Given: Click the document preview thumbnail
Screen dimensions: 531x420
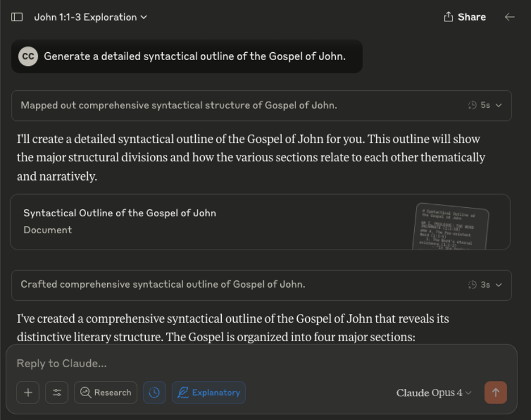Looking at the screenshot, I should pos(451,226).
